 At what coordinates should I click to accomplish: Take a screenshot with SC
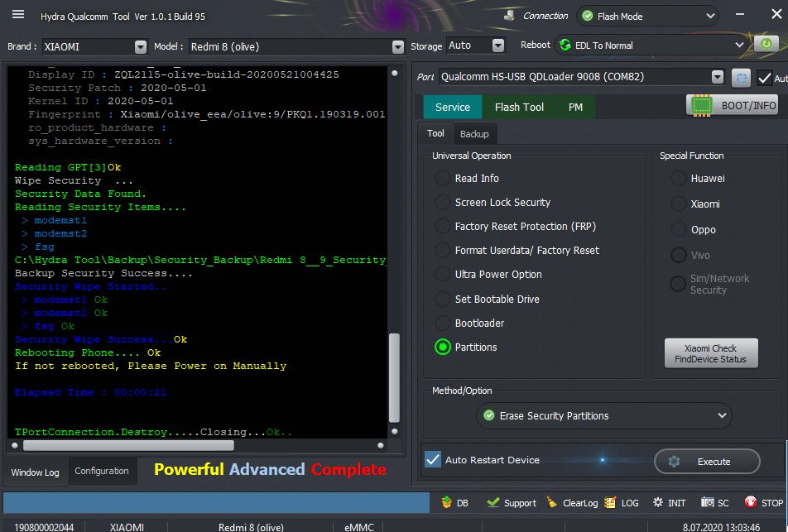click(714, 503)
